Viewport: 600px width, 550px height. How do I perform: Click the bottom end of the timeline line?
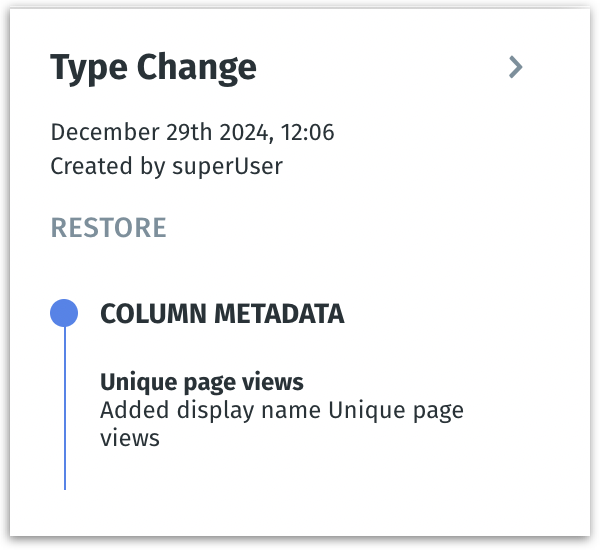click(65, 485)
